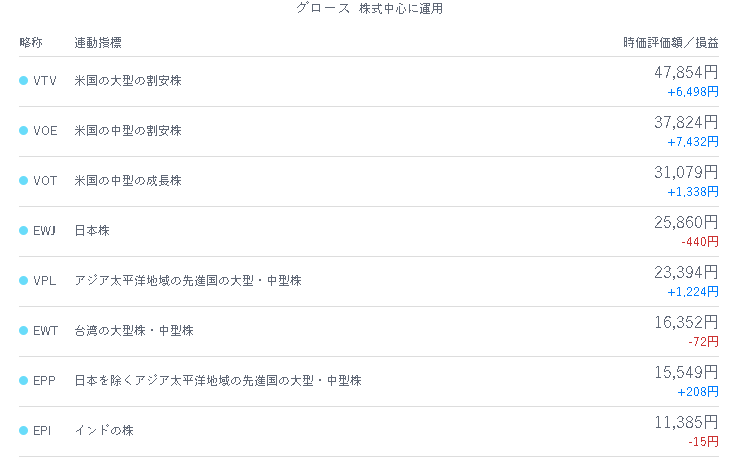
Task: Open the 米国の中型の割安株 row
Action: 369,131
